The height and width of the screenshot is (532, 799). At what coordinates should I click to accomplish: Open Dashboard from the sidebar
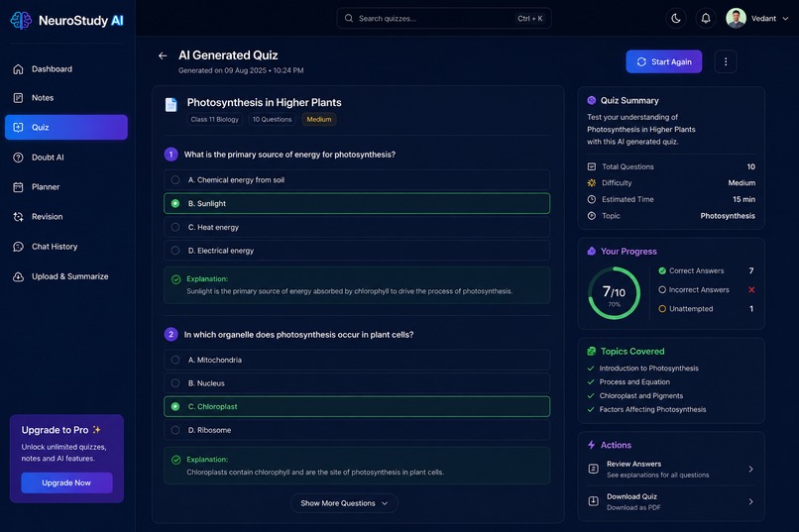coord(66,68)
